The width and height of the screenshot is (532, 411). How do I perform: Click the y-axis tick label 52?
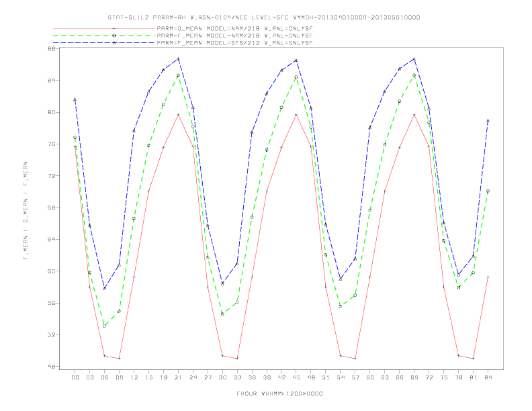coord(51,334)
